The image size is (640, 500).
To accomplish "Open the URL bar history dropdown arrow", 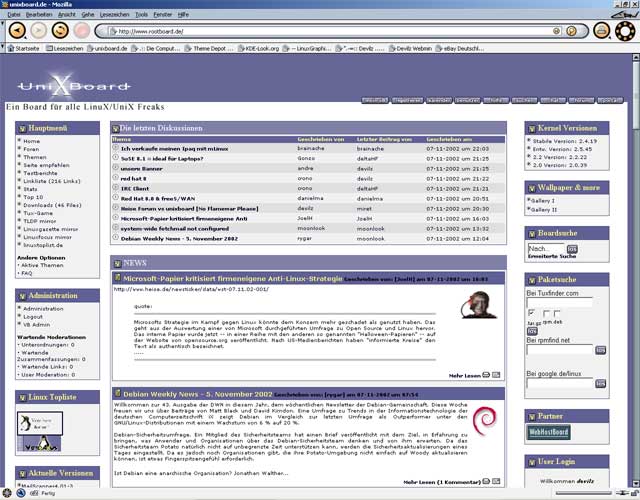I will [x=556, y=31].
